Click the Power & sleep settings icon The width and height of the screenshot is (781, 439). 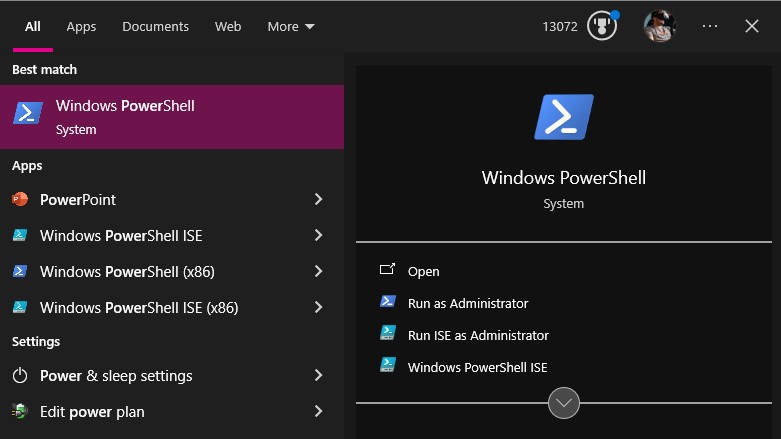[x=20, y=376]
